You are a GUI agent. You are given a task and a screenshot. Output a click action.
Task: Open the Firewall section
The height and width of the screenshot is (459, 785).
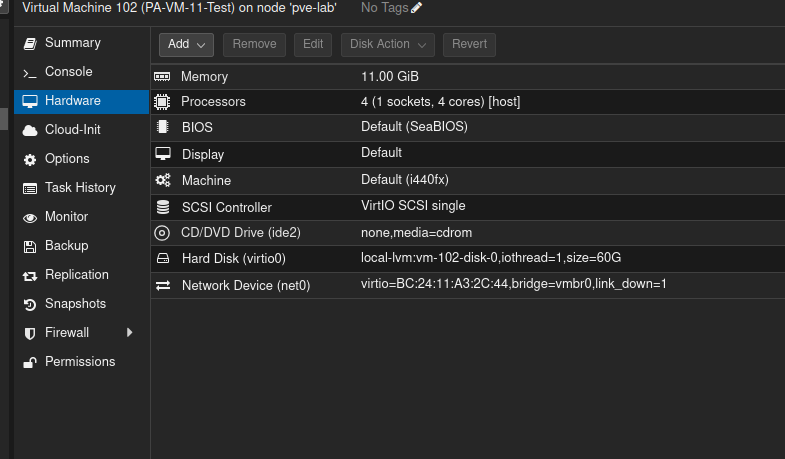(82, 334)
